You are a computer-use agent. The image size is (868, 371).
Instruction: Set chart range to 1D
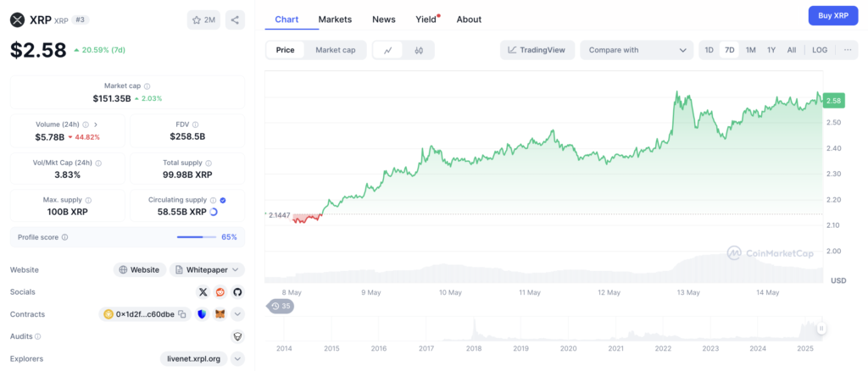point(709,50)
